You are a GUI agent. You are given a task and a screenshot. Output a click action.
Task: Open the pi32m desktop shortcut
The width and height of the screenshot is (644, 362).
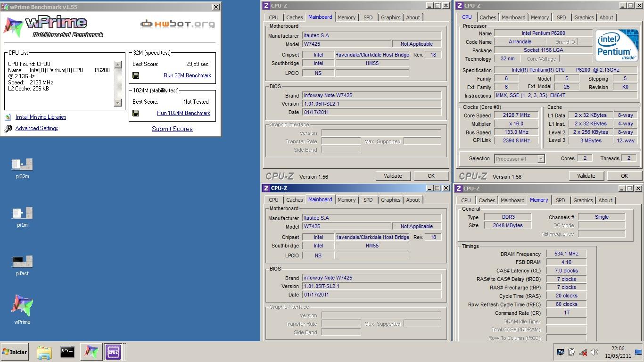click(x=22, y=169)
